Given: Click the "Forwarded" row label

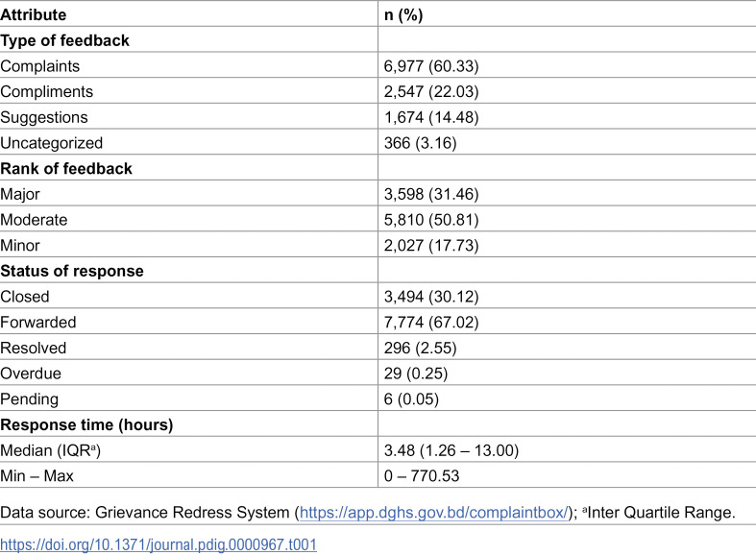Looking at the screenshot, I should [x=37, y=322].
